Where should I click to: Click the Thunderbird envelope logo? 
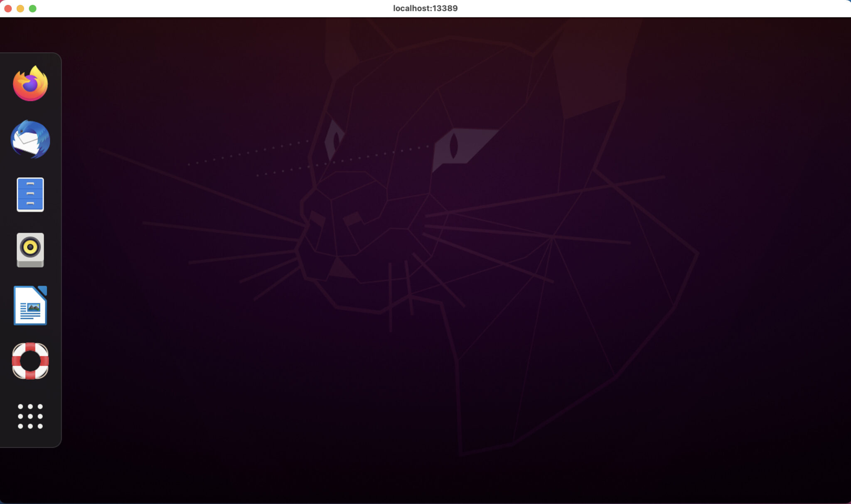pos(30,140)
